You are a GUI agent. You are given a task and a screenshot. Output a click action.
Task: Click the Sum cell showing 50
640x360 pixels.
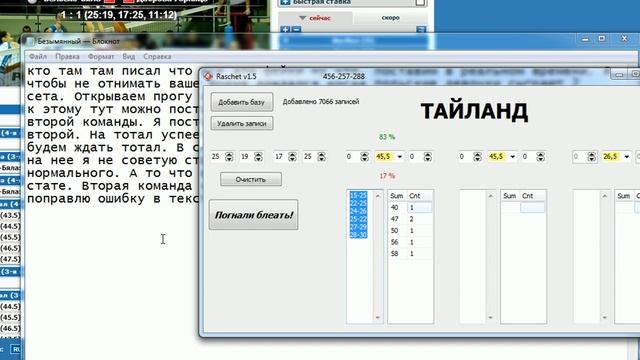coord(398,231)
